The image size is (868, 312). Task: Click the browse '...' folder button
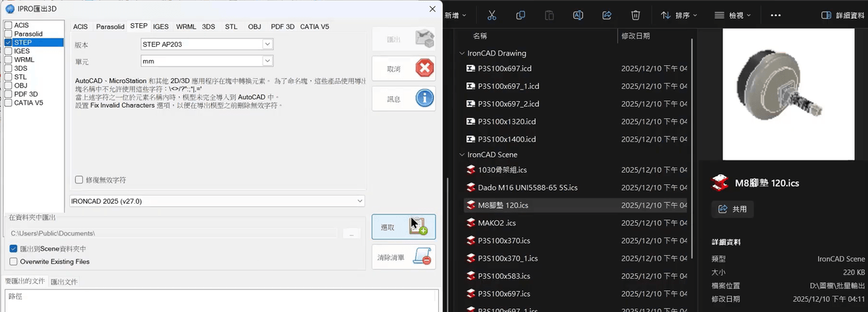352,233
